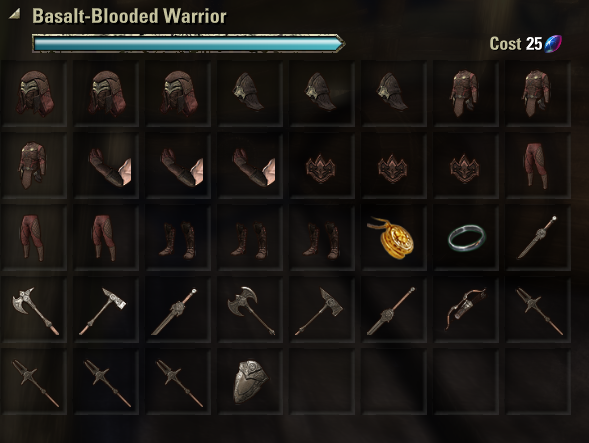Select the last chest armor in first row

click(x=538, y=93)
